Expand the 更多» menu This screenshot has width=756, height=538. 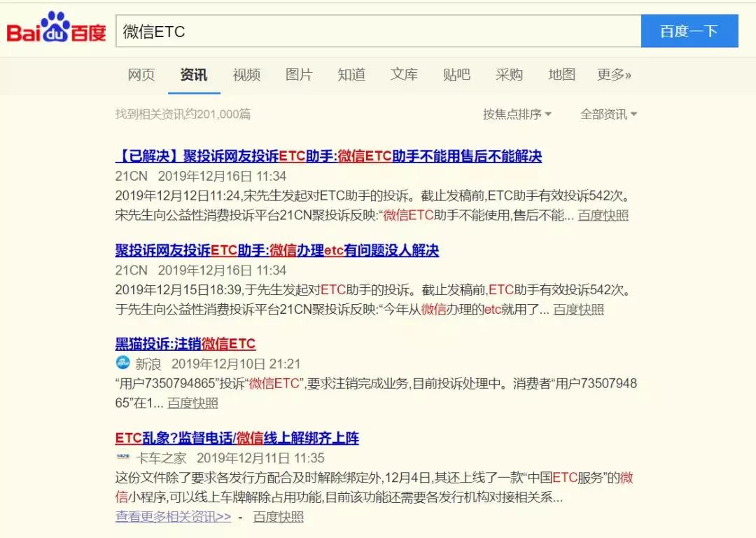click(x=614, y=75)
